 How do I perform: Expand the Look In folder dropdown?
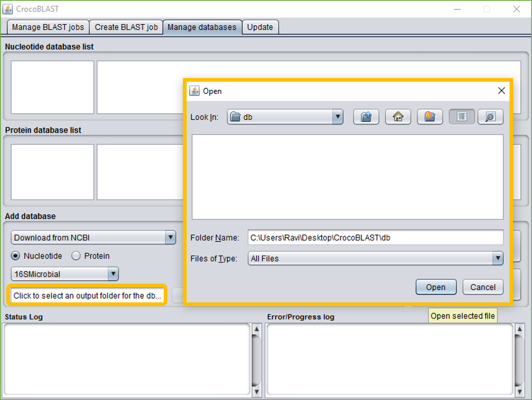[338, 117]
